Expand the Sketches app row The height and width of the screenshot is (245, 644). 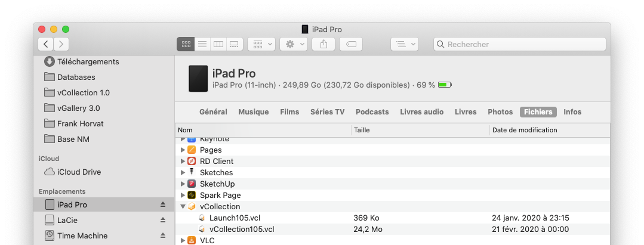click(x=183, y=173)
